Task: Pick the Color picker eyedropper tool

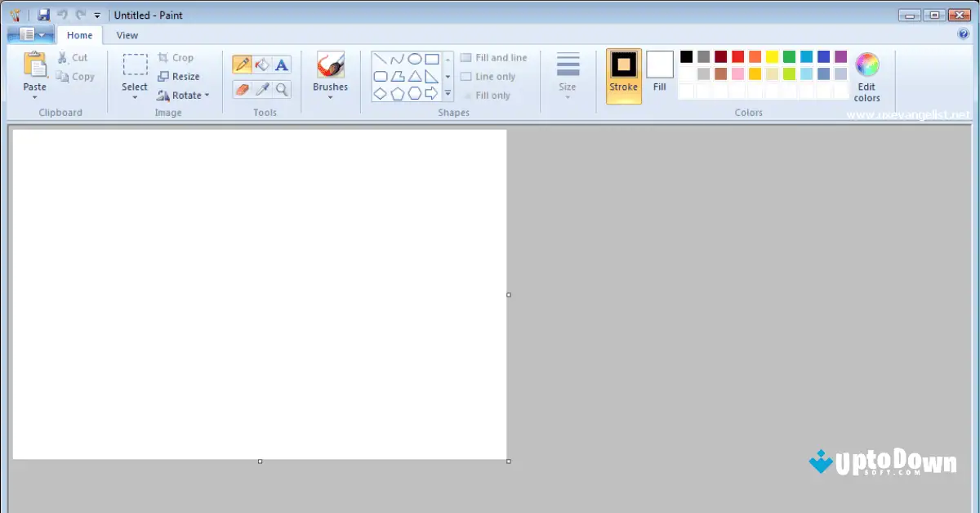Action: click(262, 90)
